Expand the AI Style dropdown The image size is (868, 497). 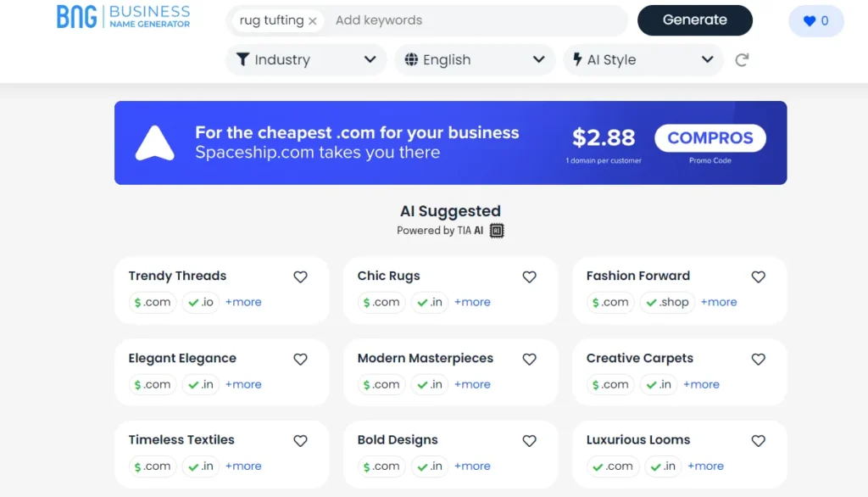(x=643, y=60)
